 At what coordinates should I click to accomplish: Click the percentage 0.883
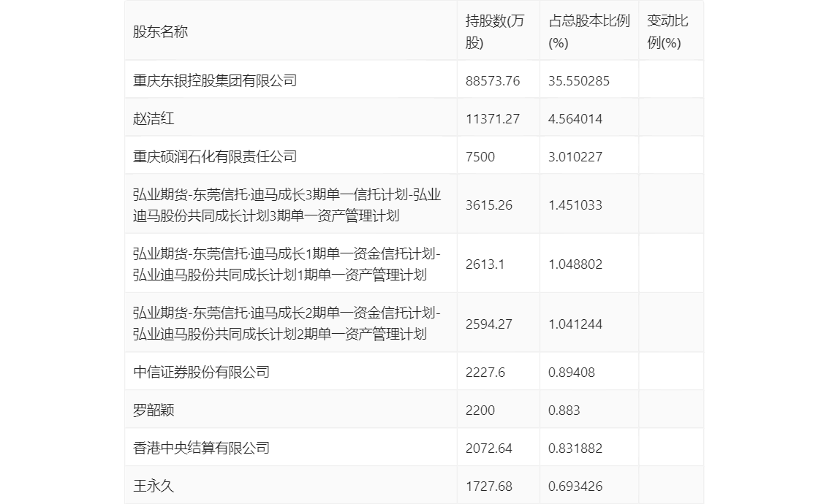pyautogui.click(x=564, y=411)
